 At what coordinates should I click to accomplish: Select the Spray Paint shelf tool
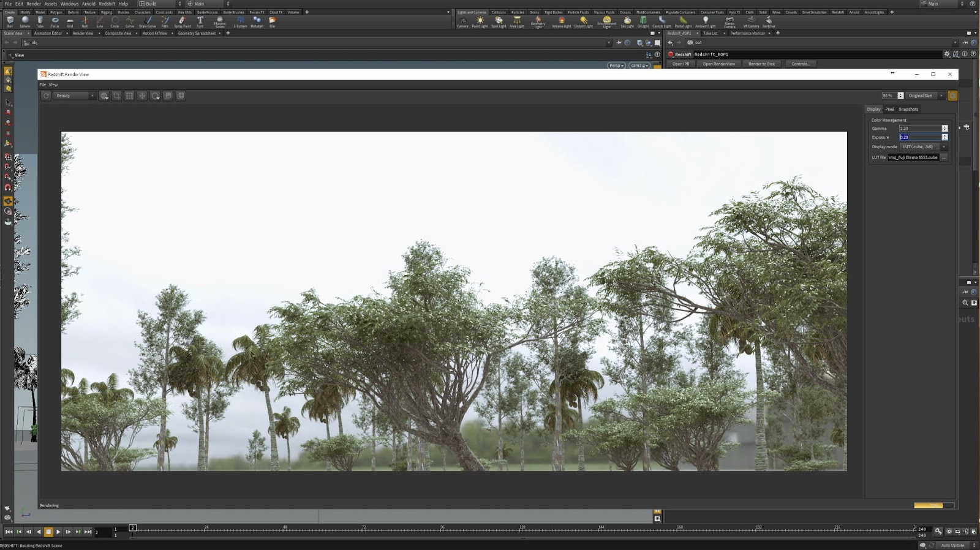point(183,22)
